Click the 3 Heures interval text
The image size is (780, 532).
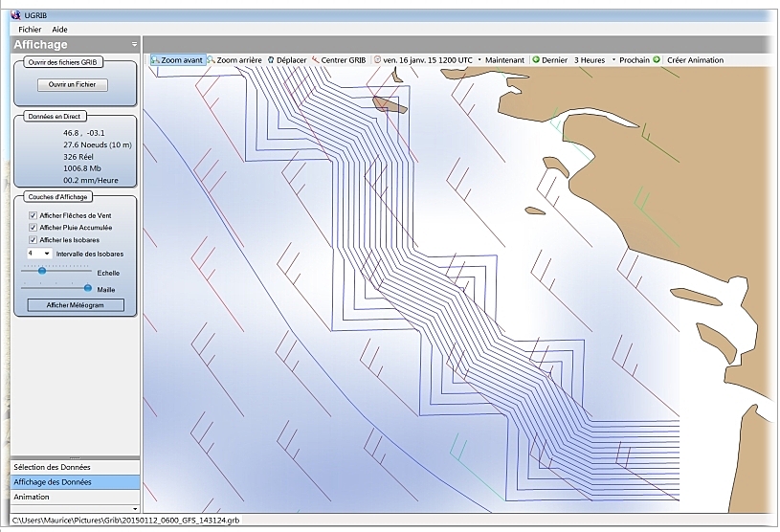click(590, 60)
